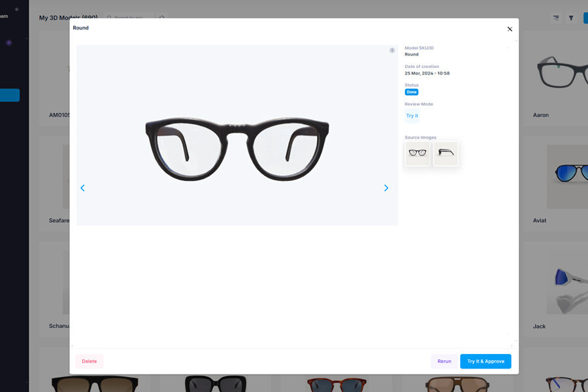Go to the previous model preview image
The width and height of the screenshot is (588, 392).
tap(82, 188)
